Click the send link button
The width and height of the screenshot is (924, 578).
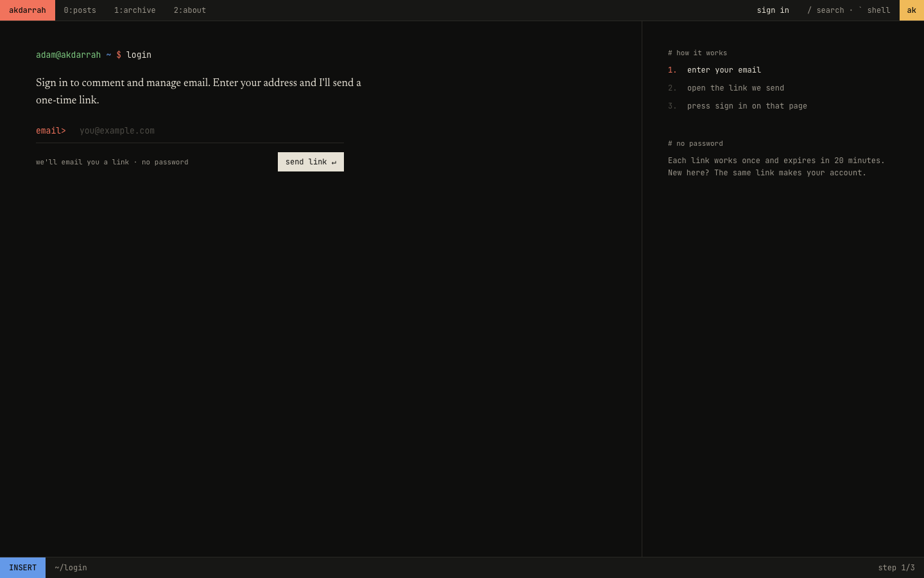(x=311, y=162)
